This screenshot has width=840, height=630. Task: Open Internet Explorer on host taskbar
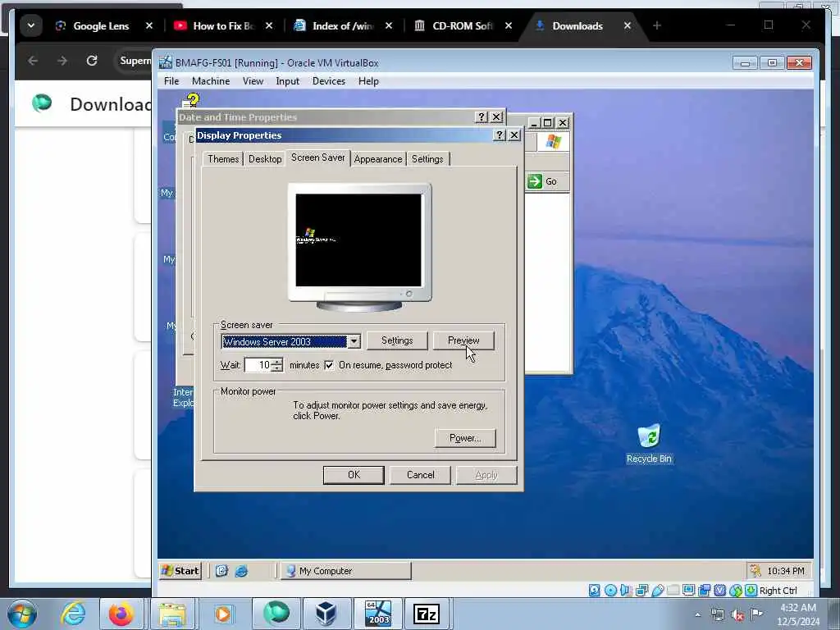point(72,614)
